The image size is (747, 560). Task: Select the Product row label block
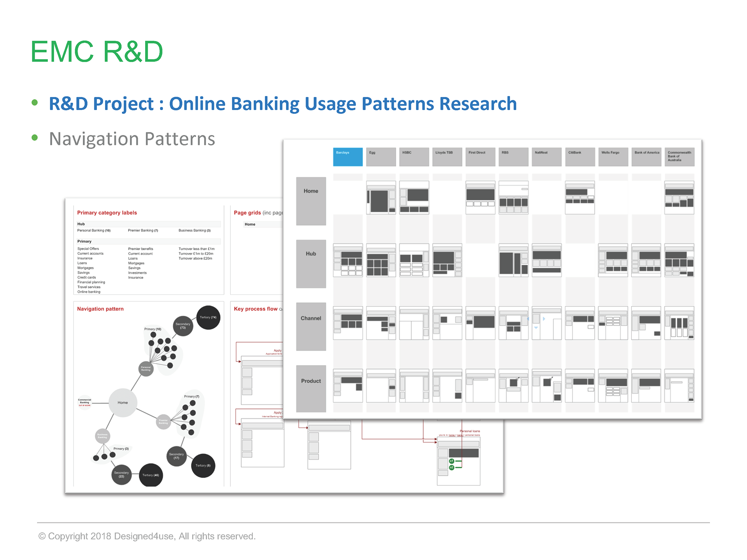coord(311,388)
